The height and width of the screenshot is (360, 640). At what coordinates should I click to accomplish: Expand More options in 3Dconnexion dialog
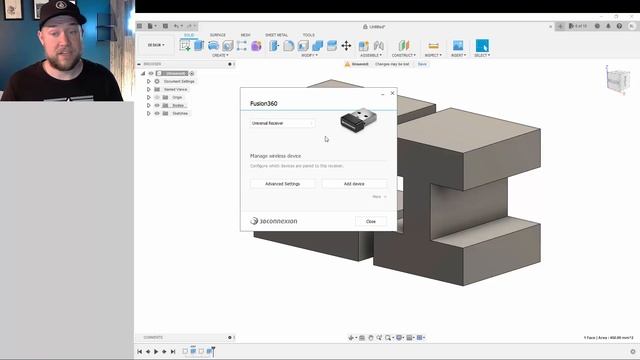point(379,197)
